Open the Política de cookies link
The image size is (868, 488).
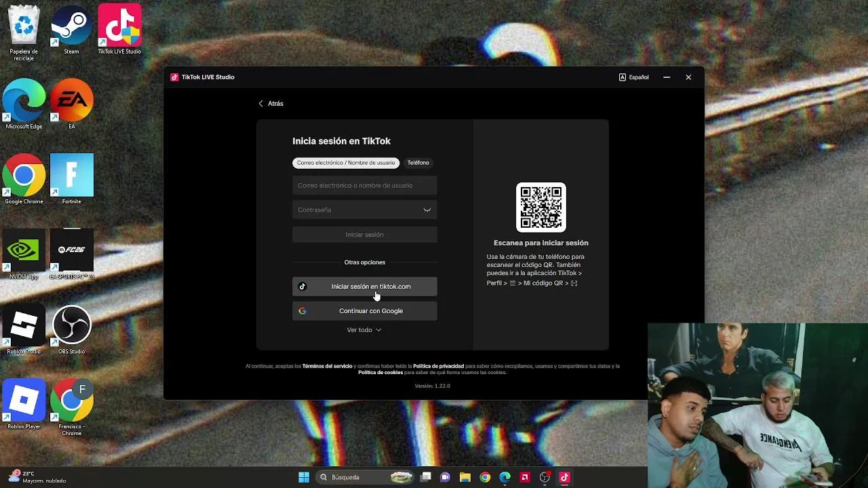[380, 373]
